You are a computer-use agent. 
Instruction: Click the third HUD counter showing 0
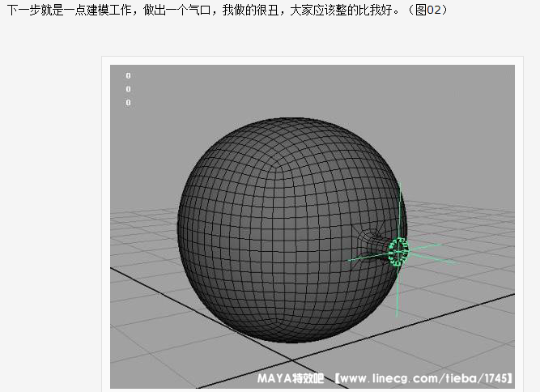[128, 103]
